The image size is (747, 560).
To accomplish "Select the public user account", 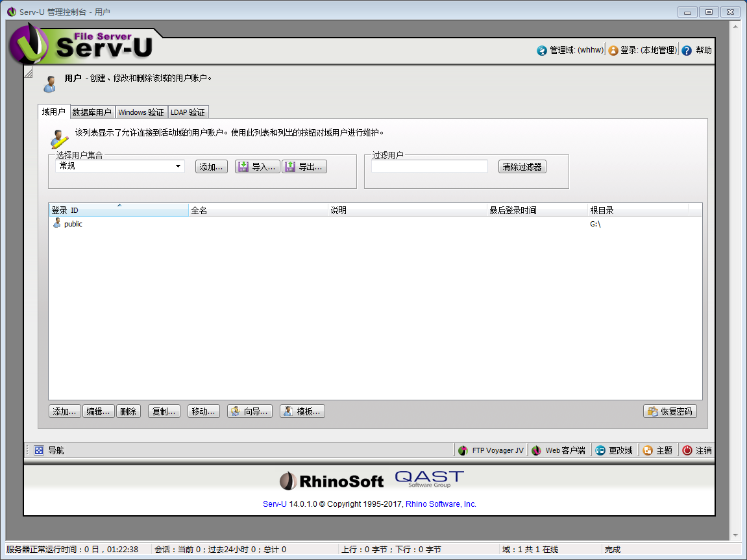I will click(x=73, y=223).
